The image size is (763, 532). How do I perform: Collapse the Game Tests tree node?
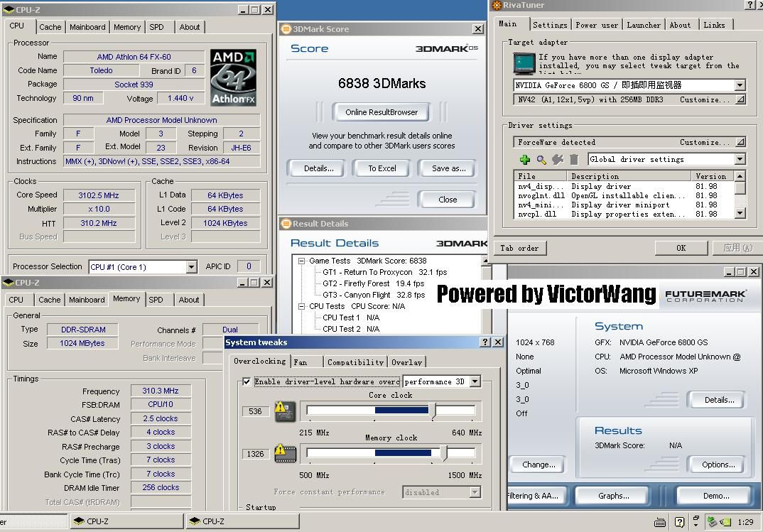click(302, 261)
